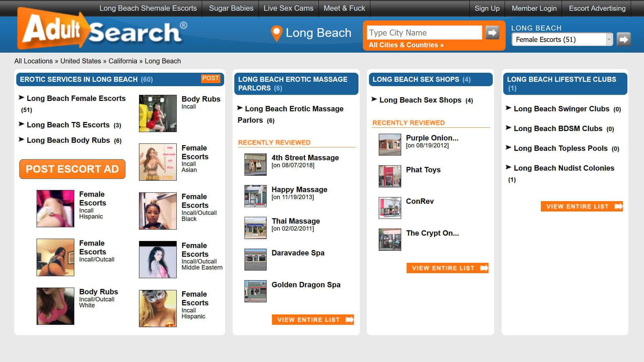Screen dimensions: 644x362
Task: Click the 4th Street Massage thumbnail
Action: 255,164
